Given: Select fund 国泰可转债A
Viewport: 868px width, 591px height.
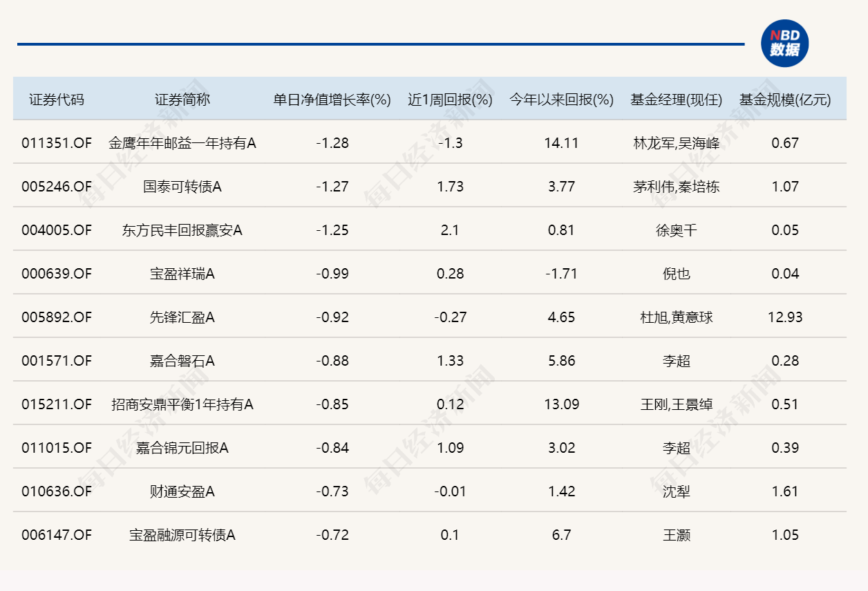Looking at the screenshot, I should click(x=182, y=187).
